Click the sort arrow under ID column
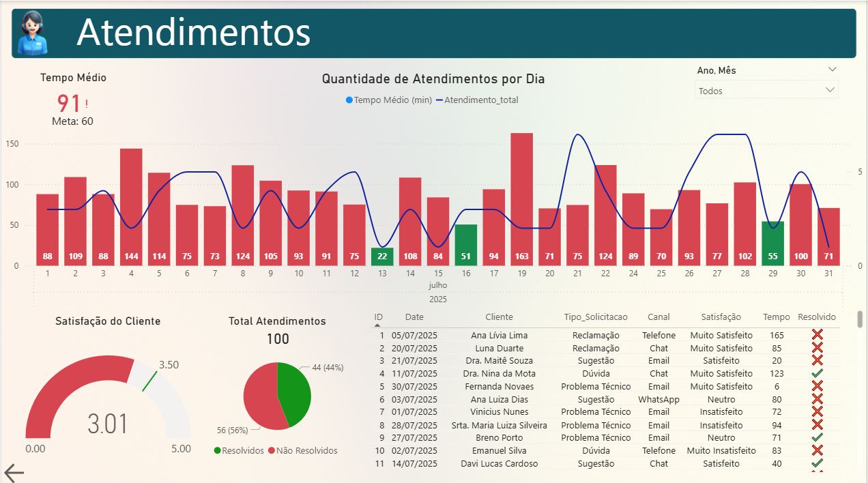Screen dimensions: 868x483 (x=378, y=326)
